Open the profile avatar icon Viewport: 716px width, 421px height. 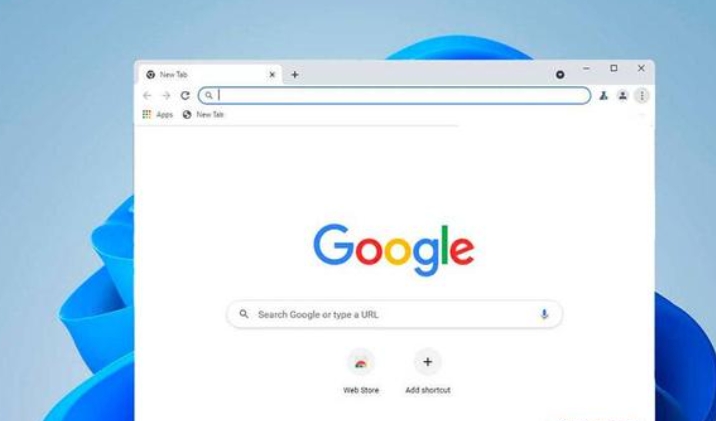(x=622, y=95)
